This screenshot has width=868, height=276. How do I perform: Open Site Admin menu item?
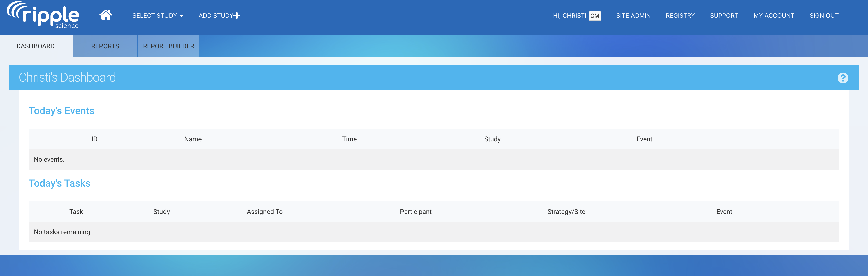click(633, 16)
